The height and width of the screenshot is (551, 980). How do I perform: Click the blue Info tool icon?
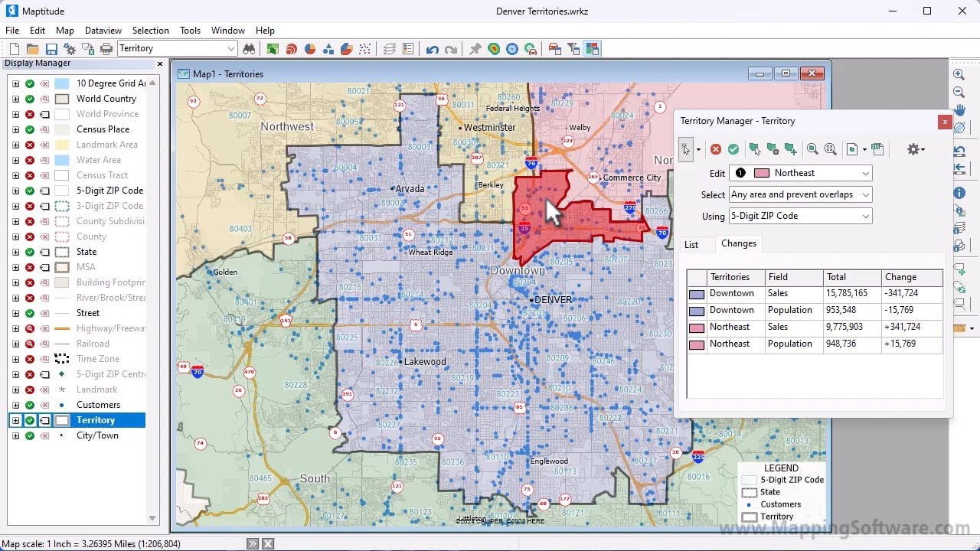click(959, 193)
